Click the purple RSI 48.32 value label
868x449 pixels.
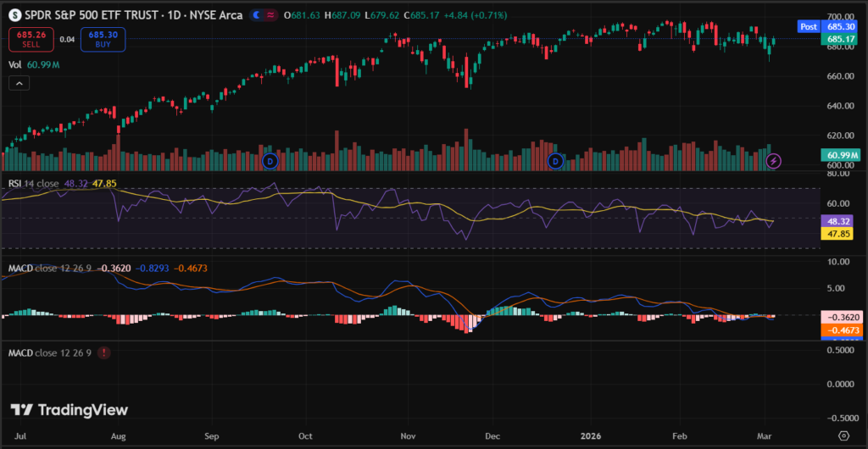[x=839, y=220]
